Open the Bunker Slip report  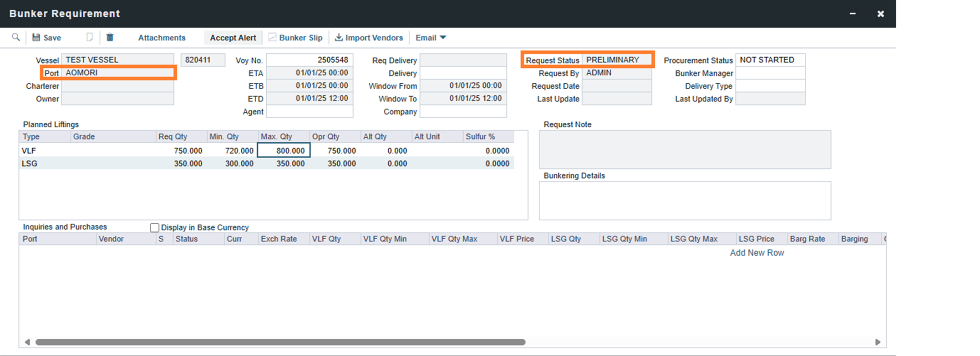[295, 38]
